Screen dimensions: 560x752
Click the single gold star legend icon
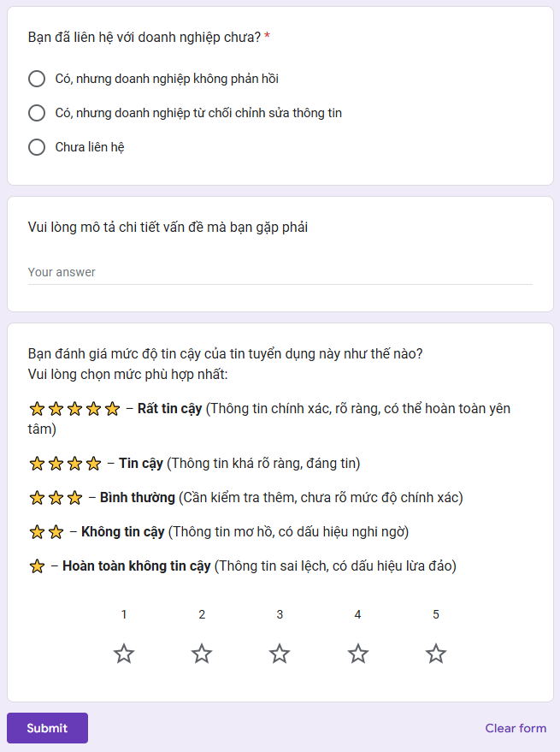coord(37,566)
